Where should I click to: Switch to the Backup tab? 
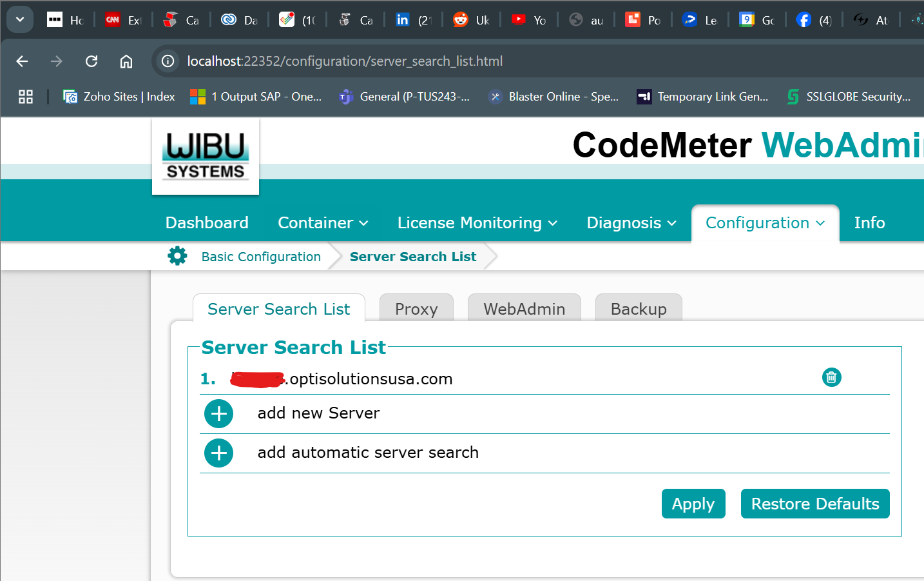pyautogui.click(x=639, y=309)
